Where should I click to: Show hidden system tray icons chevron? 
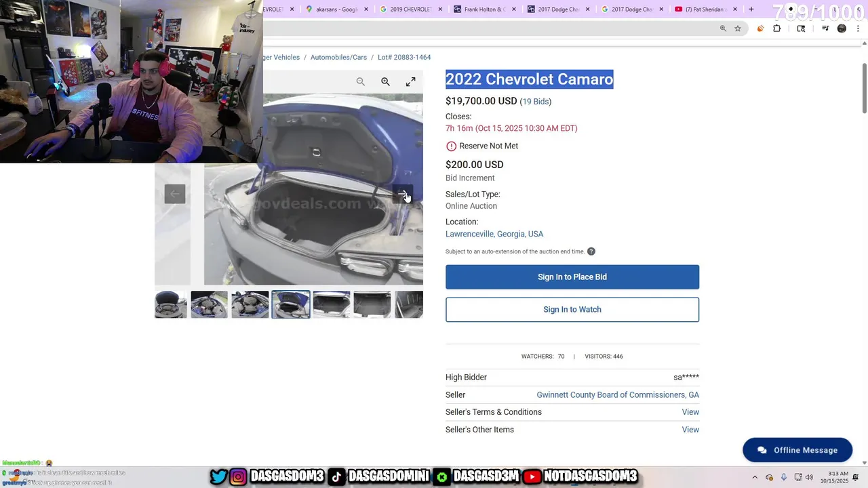tap(755, 477)
